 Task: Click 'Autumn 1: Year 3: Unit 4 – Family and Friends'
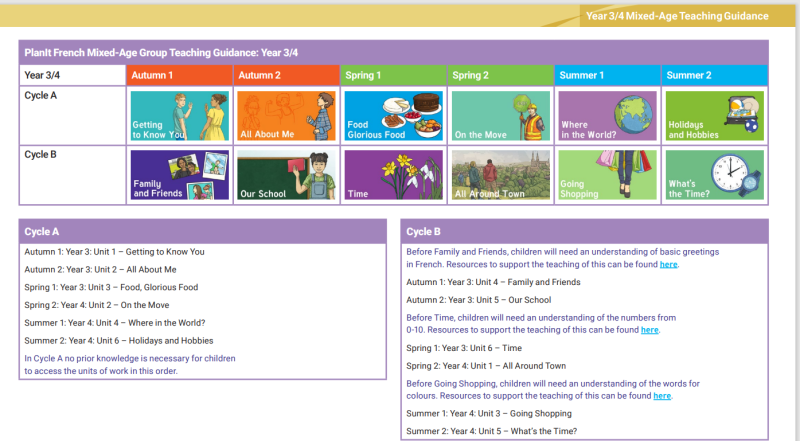click(x=493, y=282)
